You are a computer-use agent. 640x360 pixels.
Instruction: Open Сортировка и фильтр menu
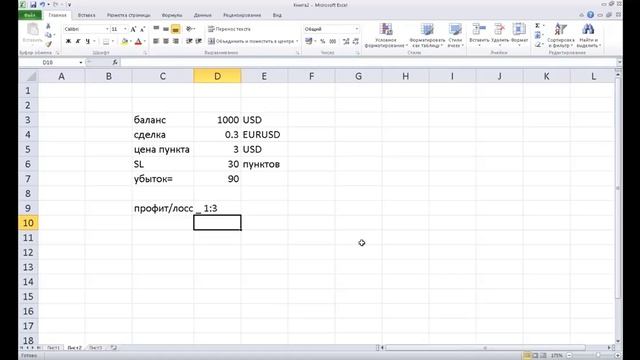561,36
